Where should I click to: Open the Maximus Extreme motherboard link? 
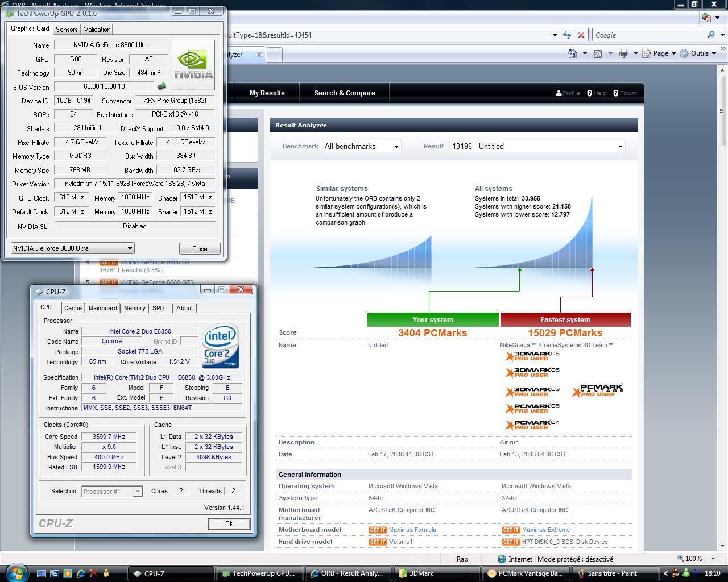546,530
